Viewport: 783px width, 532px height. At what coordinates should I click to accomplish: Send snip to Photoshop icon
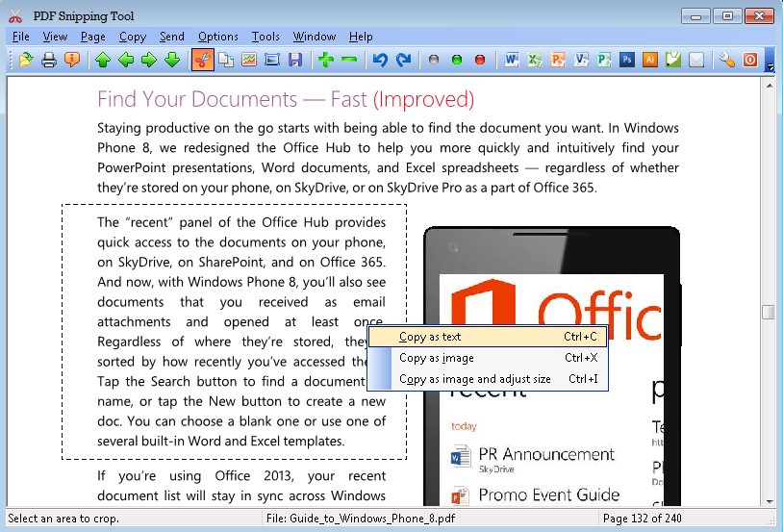click(x=627, y=60)
